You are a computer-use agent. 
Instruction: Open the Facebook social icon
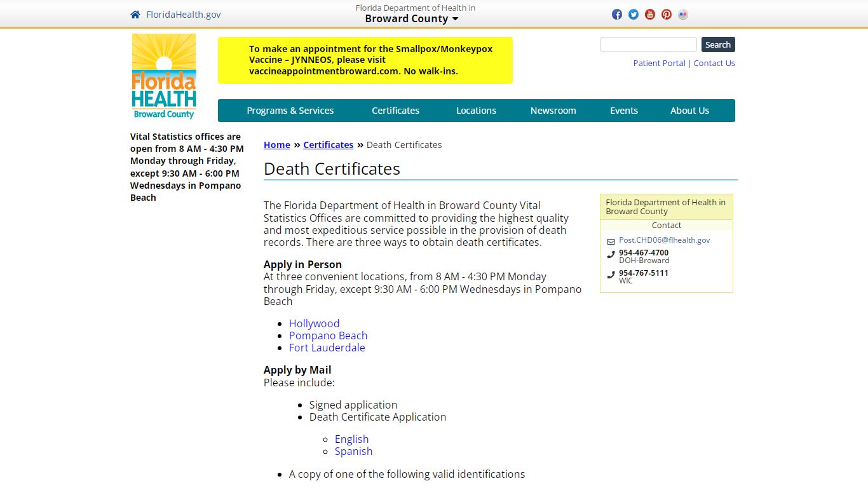[x=617, y=15]
